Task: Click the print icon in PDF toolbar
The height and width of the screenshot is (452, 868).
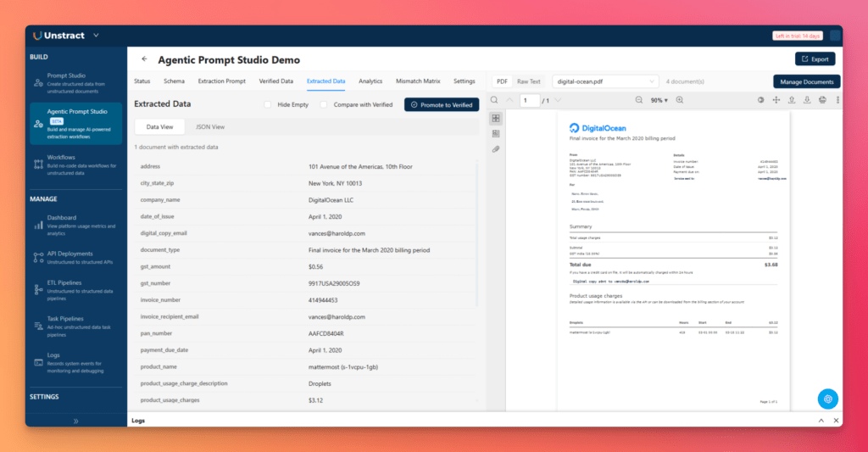Action: tap(821, 100)
